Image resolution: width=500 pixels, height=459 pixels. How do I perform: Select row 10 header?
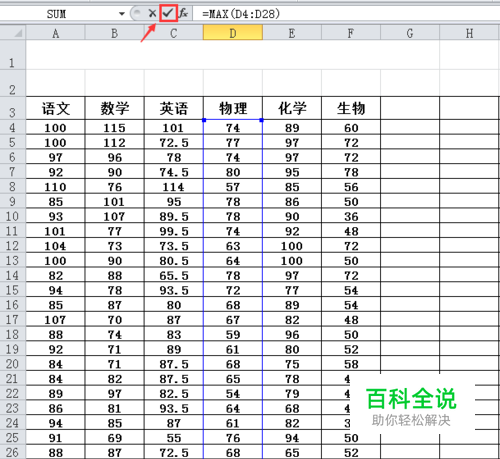pyautogui.click(x=13, y=216)
